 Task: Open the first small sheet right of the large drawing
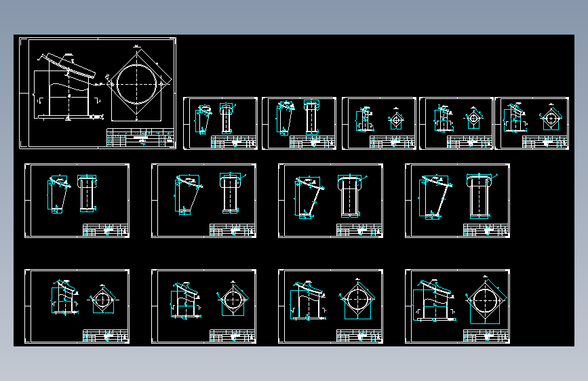pyautogui.click(x=220, y=123)
